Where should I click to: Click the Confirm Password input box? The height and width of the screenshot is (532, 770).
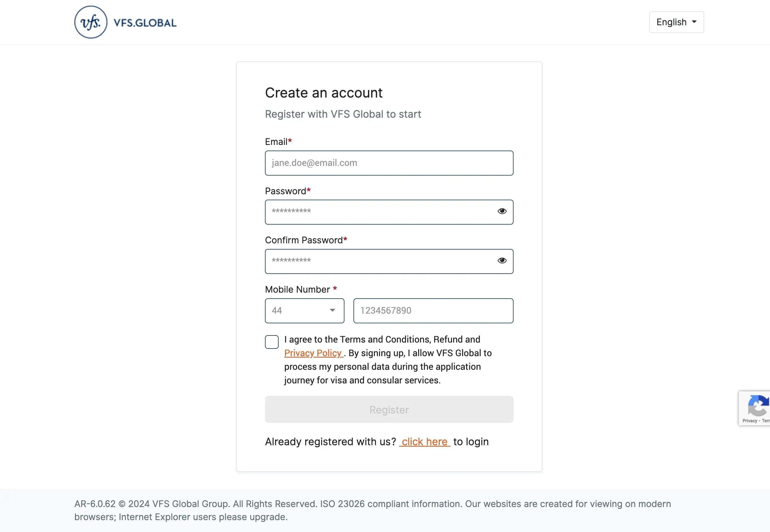tap(367, 261)
